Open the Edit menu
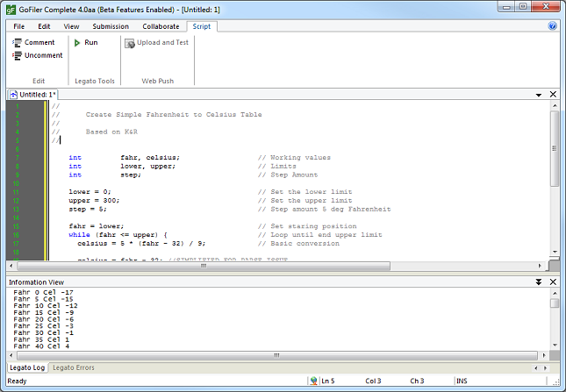The width and height of the screenshot is (566, 392). pos(44,26)
